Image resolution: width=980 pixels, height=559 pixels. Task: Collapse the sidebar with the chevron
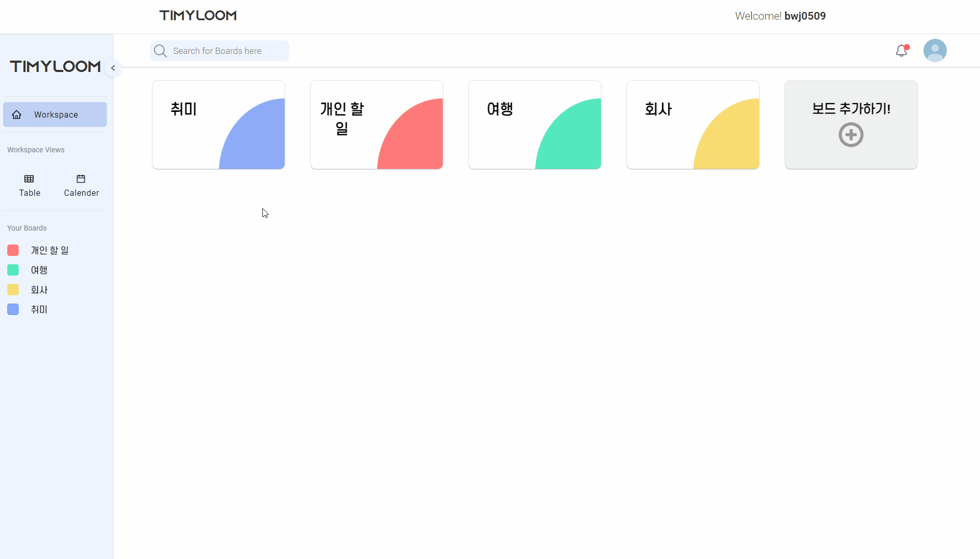113,67
